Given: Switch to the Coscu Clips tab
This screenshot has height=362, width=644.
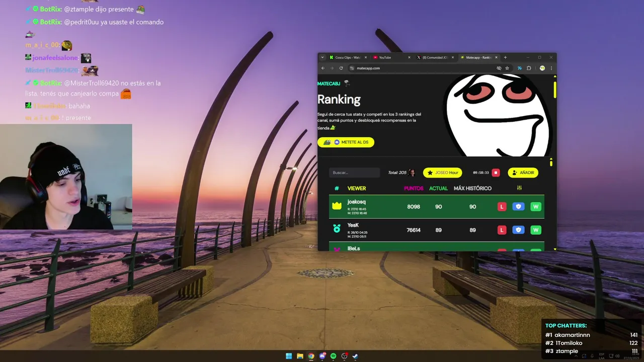Looking at the screenshot, I should (348, 57).
